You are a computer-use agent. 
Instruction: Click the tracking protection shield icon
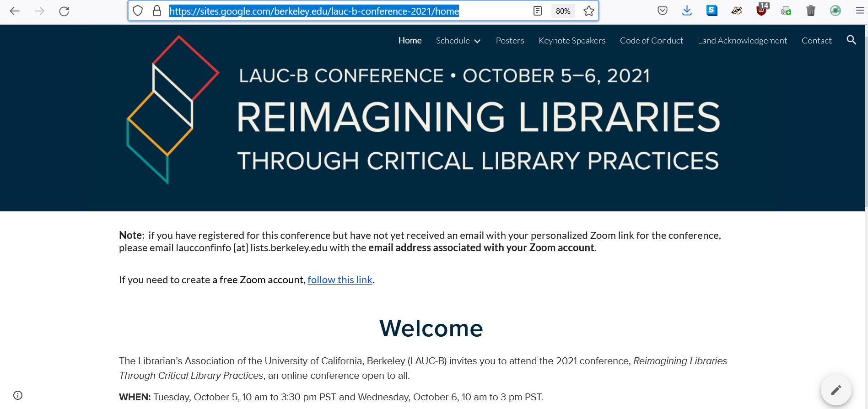(138, 11)
